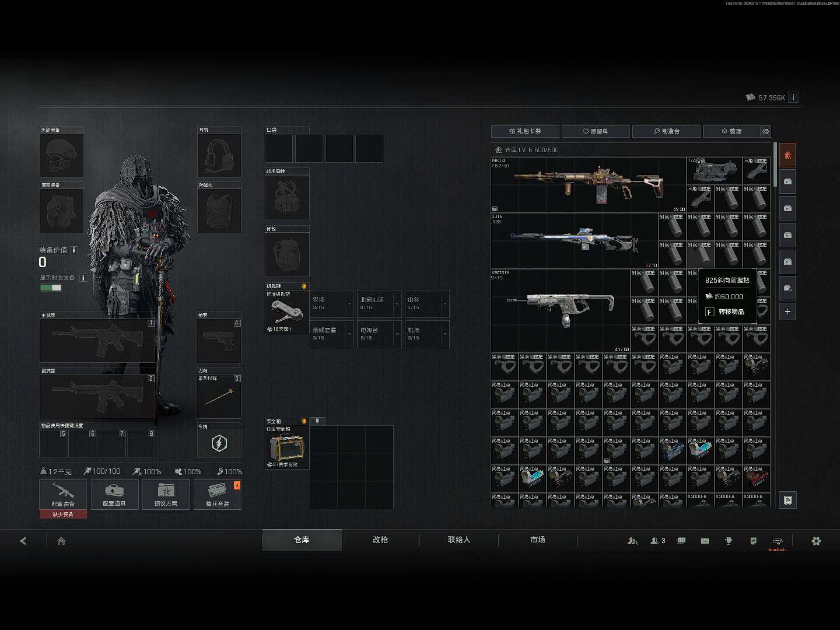The image size is (840, 630).
Task: Toggle the show fashion outfit switch
Action: click(51, 288)
